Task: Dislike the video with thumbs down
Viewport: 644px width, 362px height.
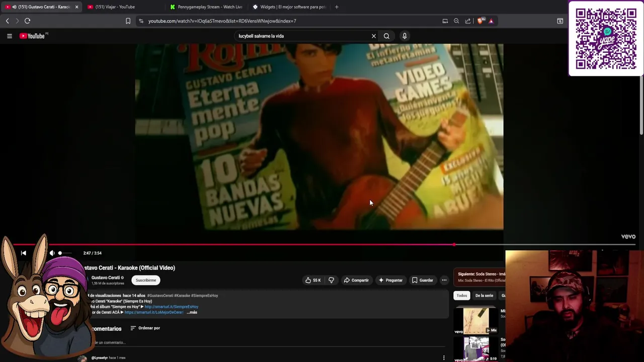Action: tap(331, 280)
